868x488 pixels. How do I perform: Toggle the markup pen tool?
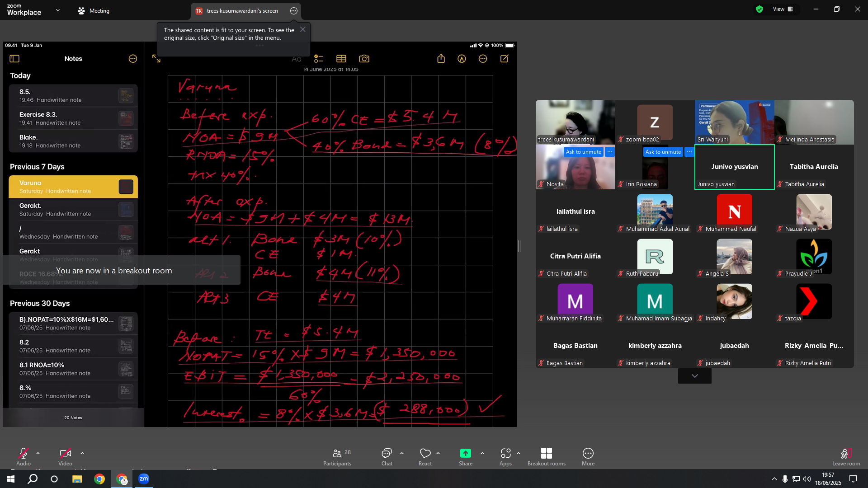click(x=462, y=59)
